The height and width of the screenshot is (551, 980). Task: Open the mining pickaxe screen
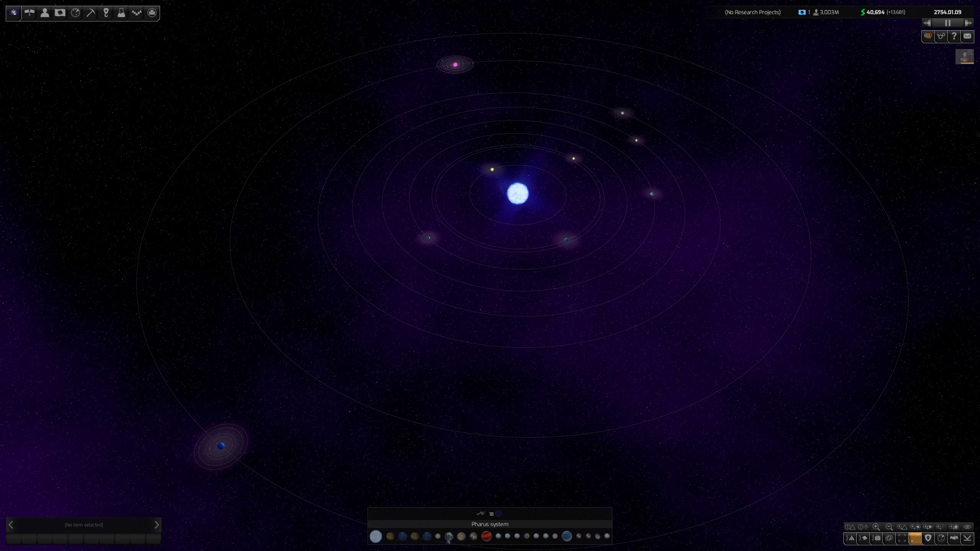(91, 13)
